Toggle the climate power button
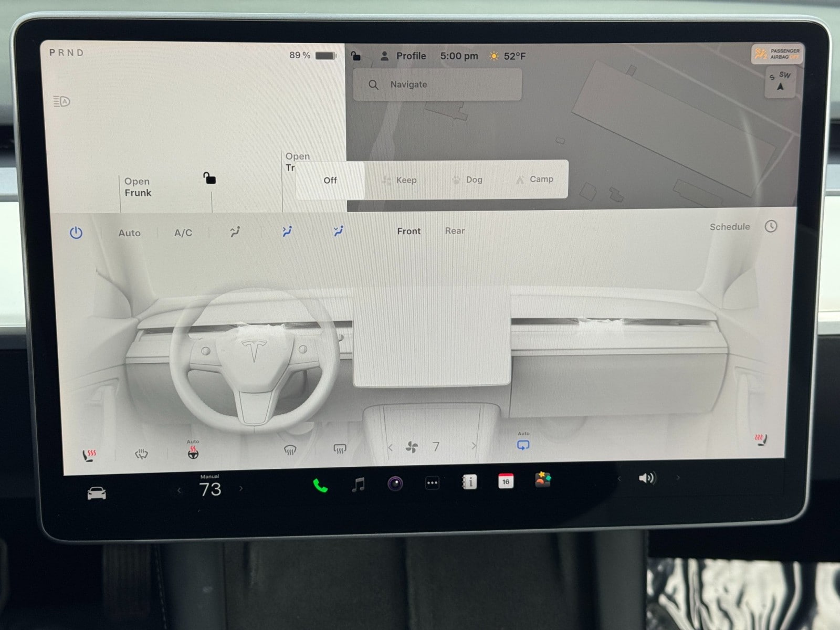 click(76, 233)
